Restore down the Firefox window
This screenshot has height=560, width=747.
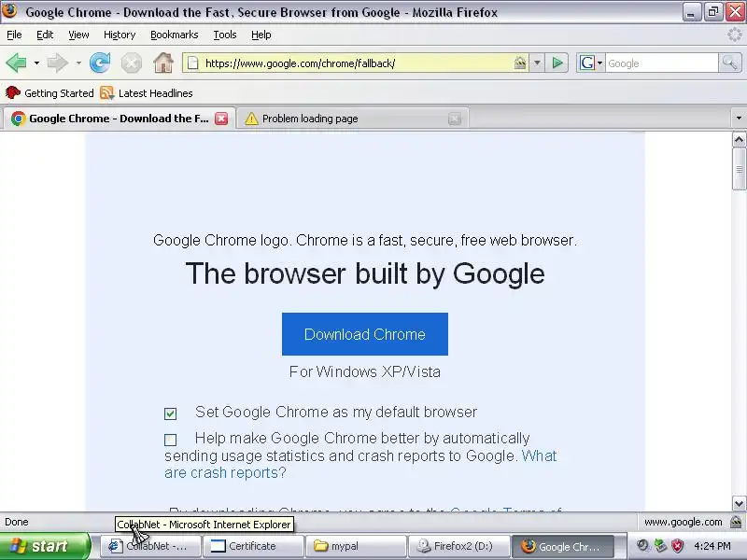[713, 12]
